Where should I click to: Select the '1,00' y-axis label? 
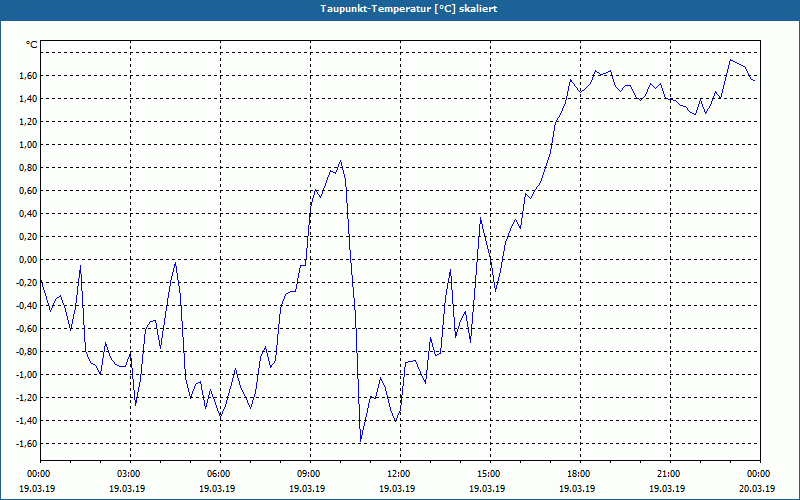click(29, 144)
